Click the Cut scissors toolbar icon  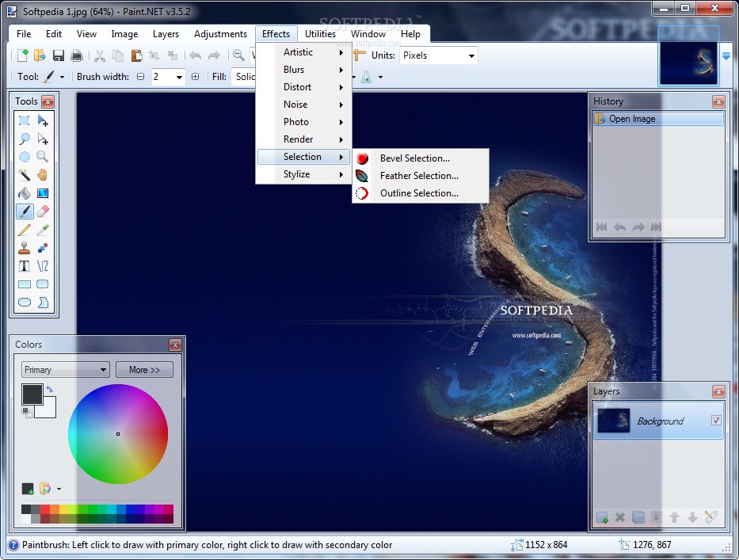[100, 55]
